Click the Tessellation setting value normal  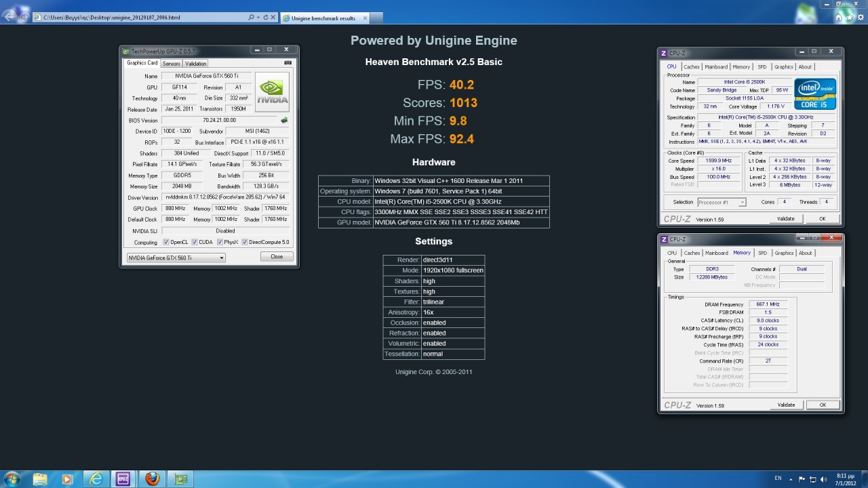coord(433,354)
